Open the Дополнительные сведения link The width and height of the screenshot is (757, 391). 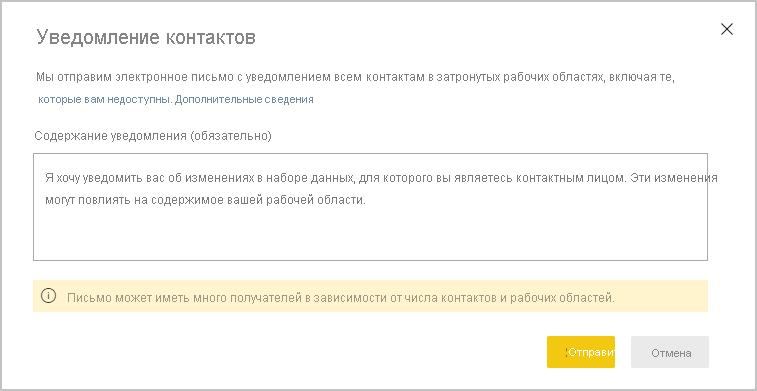[244, 99]
